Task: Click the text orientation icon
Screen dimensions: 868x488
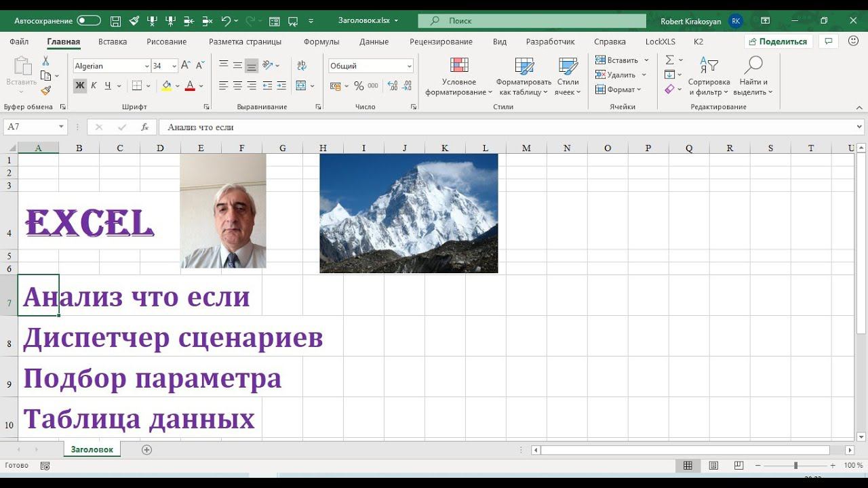Action: pos(268,65)
